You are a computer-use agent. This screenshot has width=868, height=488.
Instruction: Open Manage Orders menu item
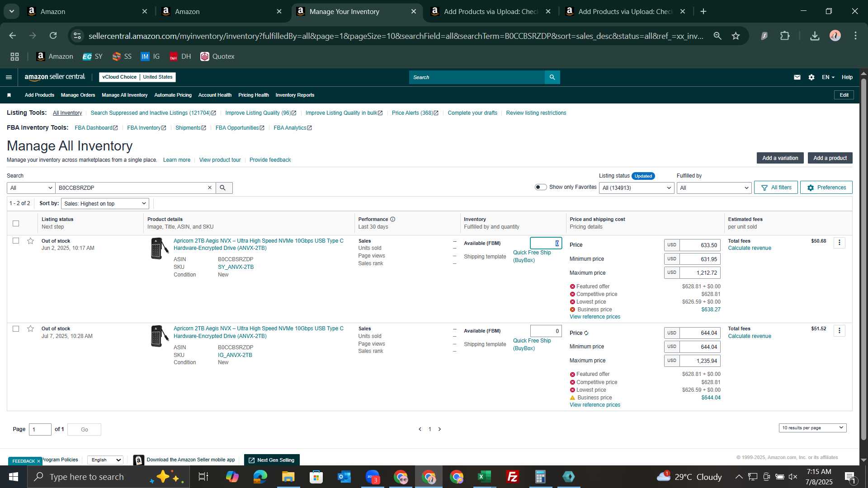78,95
